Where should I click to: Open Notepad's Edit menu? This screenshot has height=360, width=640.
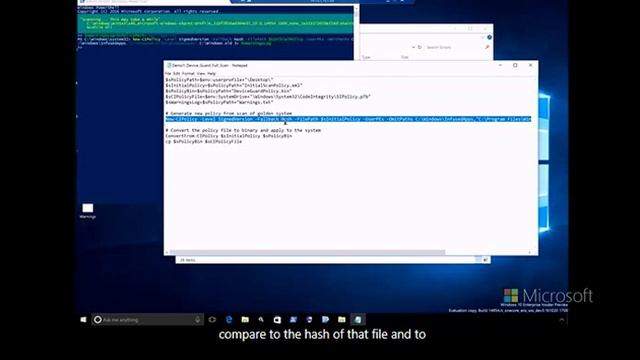point(176,73)
